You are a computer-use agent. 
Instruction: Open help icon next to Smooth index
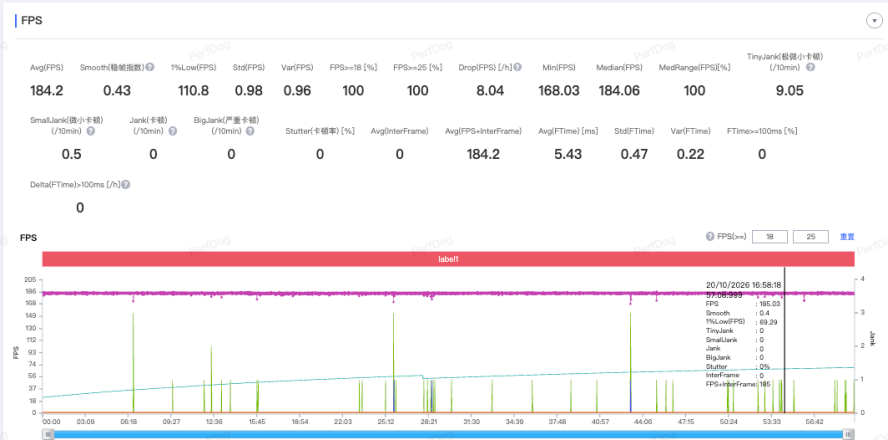tap(150, 67)
